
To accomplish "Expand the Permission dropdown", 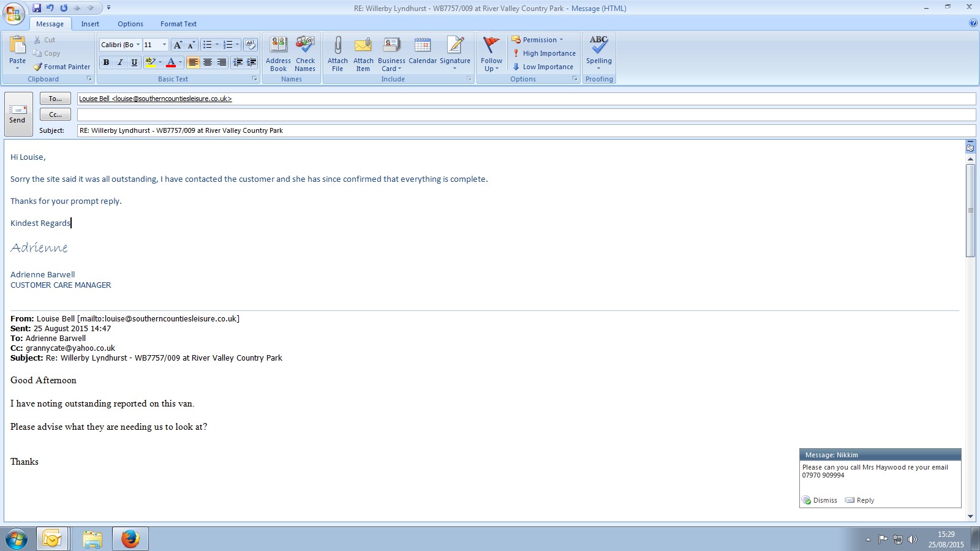I will 537,40.
